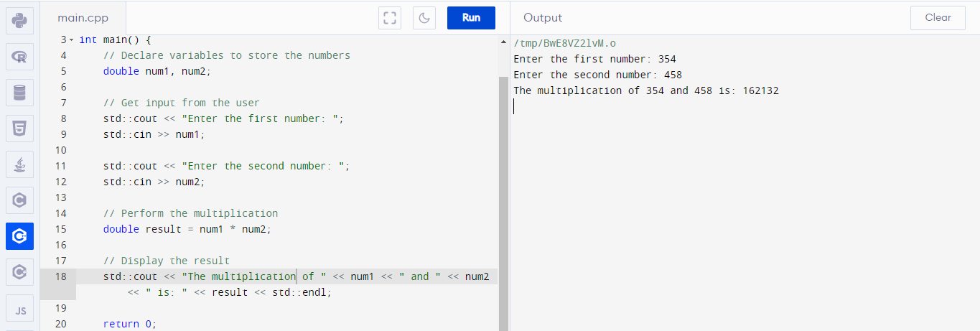Click the Output panel heading
Viewport: 980px width, 331px height.
tap(543, 18)
